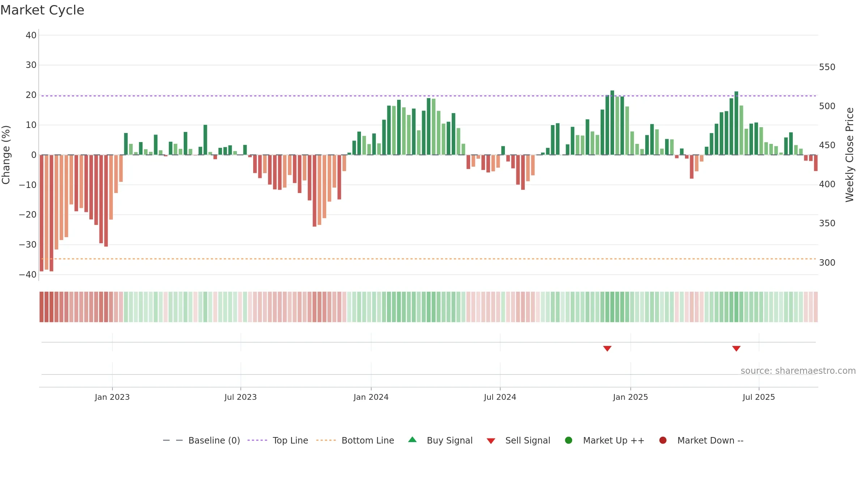This screenshot has width=868, height=488.
Task: Click the 350 tick on right axis
Action: [x=827, y=223]
